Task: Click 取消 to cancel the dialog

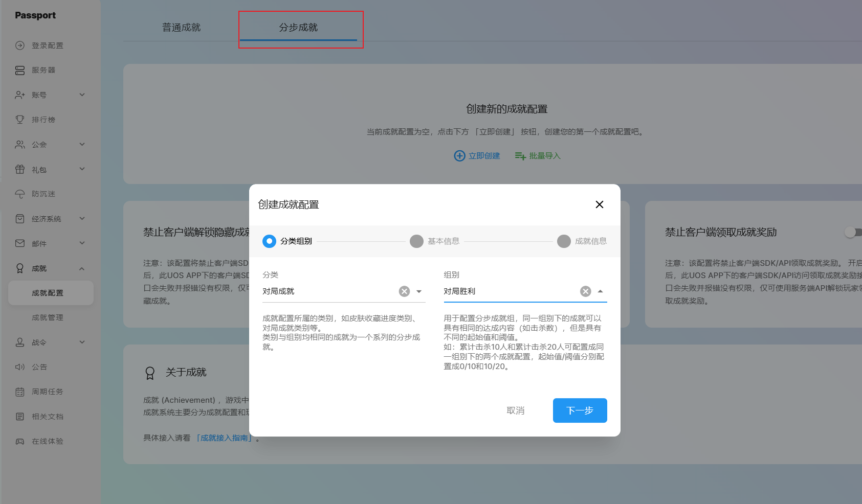Action: pyautogui.click(x=515, y=410)
